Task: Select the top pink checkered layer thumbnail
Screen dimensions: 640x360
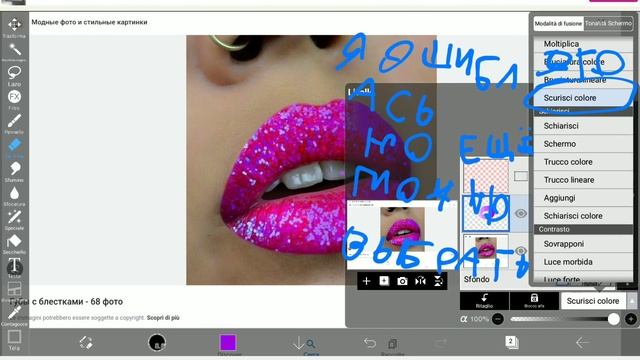Action: 486,176
